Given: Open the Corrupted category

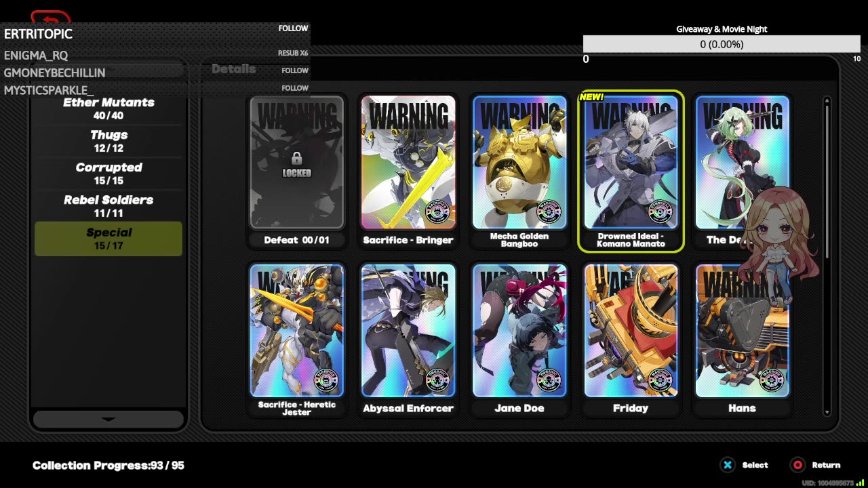Looking at the screenshot, I should (x=108, y=174).
